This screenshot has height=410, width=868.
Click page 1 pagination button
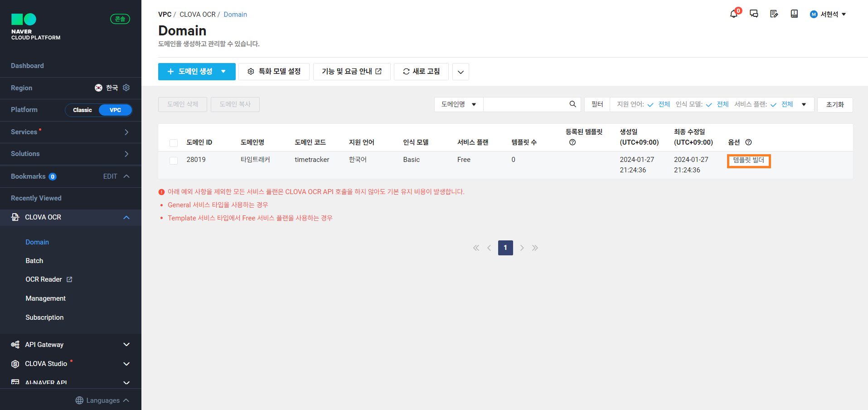(505, 248)
